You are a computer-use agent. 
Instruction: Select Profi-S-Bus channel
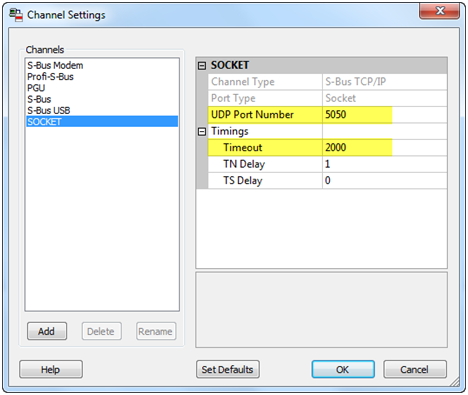click(x=102, y=77)
